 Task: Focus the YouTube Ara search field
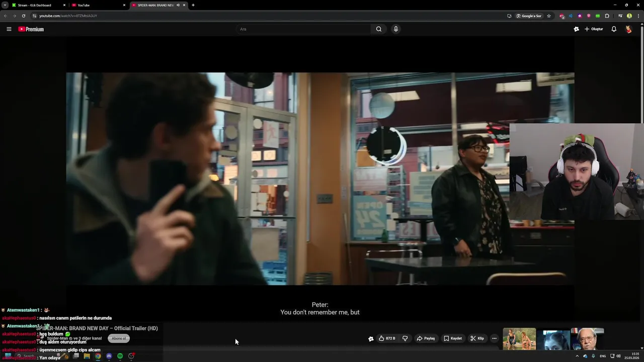coord(304,29)
